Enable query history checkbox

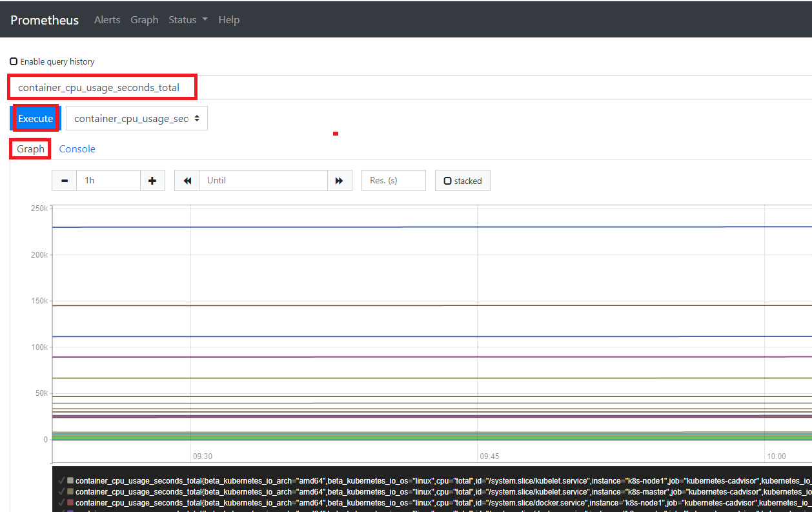14,62
